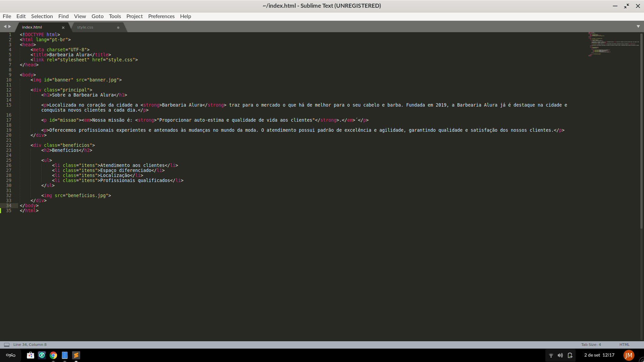Place cursor on the DOCTYPE html line
Image resolution: width=644 pixels, height=362 pixels.
click(40, 35)
